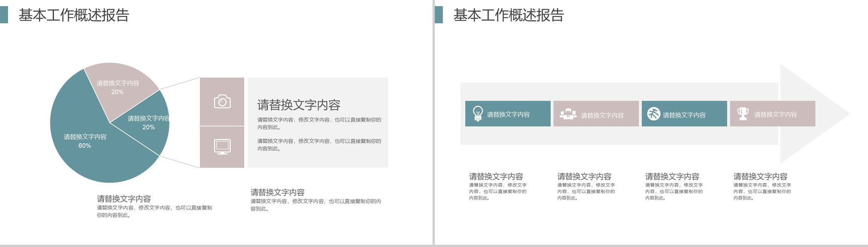Select the large heading in the gray panel
This screenshot has width=868, height=247.
[x=299, y=105]
